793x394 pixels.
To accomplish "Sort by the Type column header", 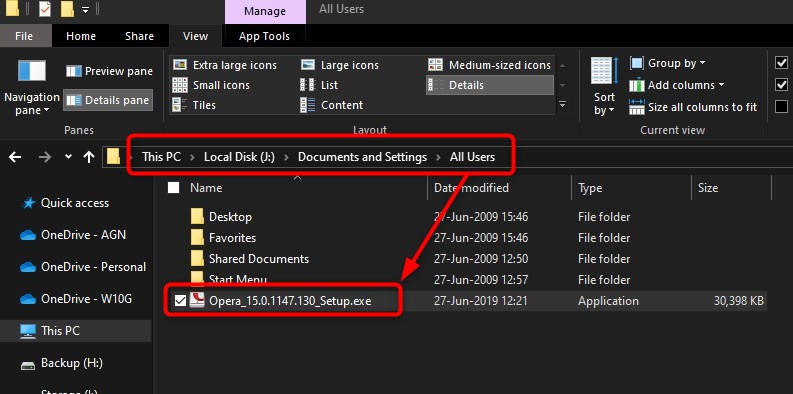I will 590,188.
